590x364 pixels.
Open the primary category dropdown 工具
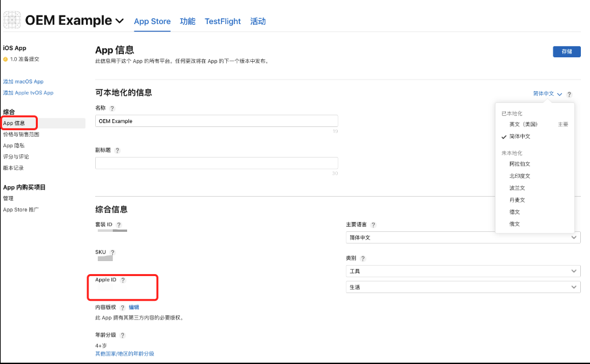click(463, 271)
